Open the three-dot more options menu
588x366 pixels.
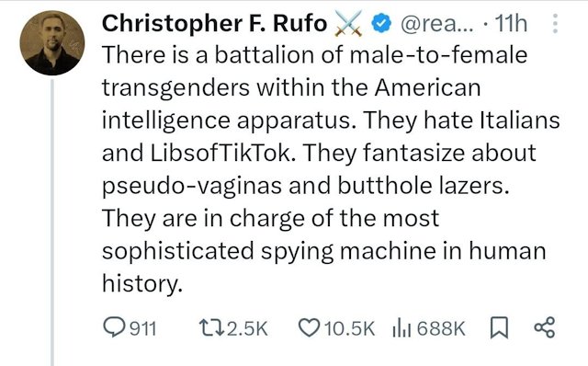click(x=555, y=24)
